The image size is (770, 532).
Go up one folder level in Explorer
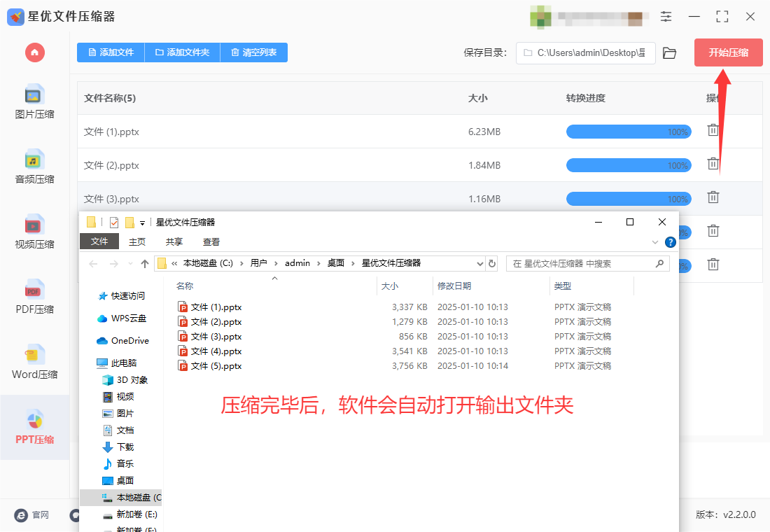[145, 264]
